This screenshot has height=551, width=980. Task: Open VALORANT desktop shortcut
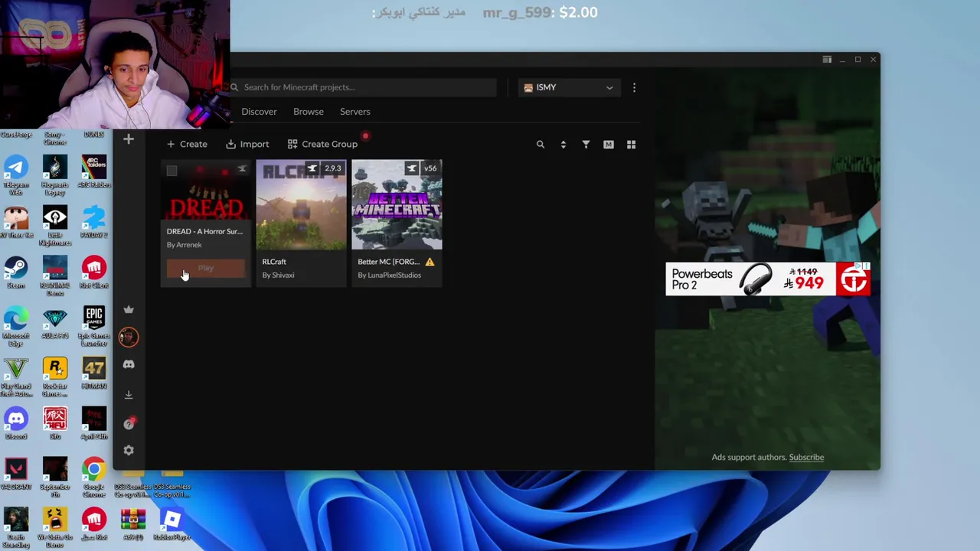tap(16, 474)
